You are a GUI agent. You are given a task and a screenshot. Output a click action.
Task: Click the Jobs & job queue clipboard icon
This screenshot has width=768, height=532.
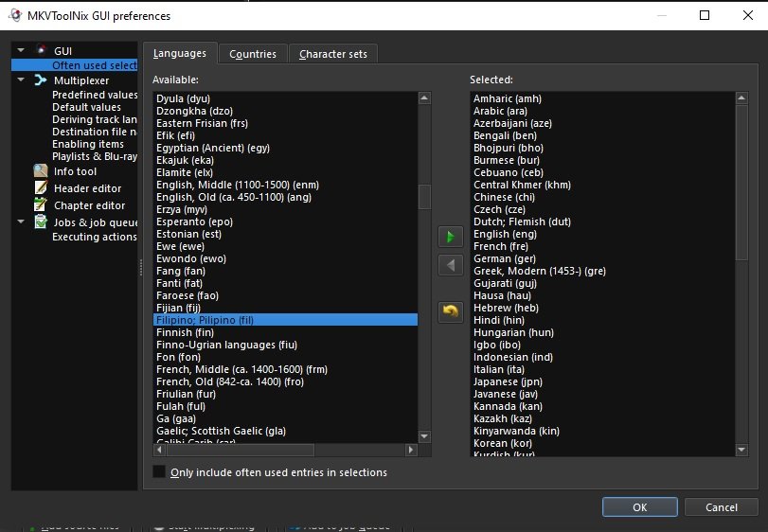[41, 222]
